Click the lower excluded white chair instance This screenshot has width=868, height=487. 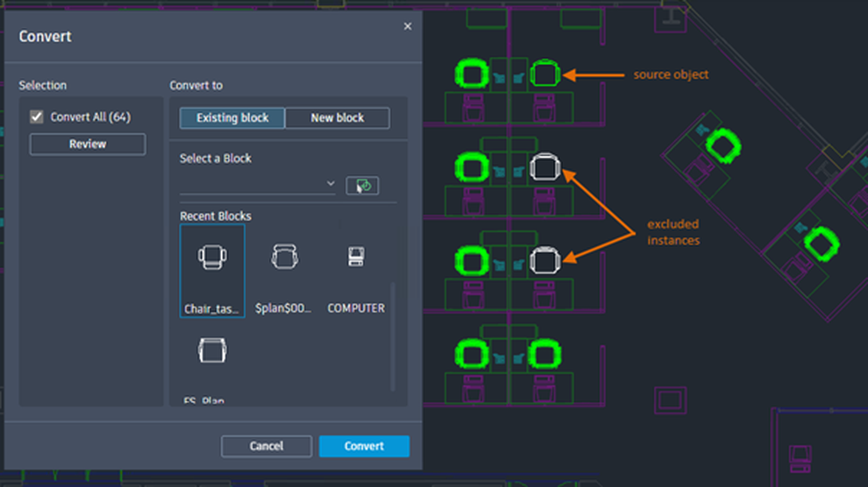[544, 260]
